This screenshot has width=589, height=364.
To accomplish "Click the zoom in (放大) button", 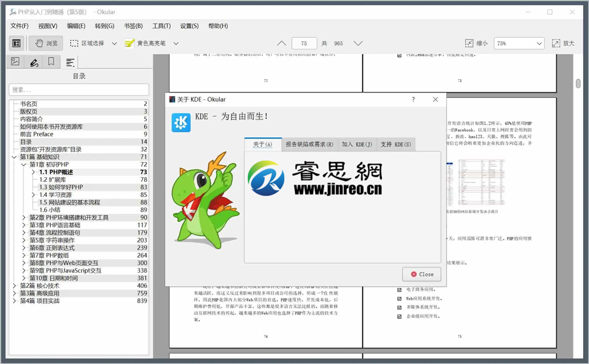I will (x=562, y=43).
